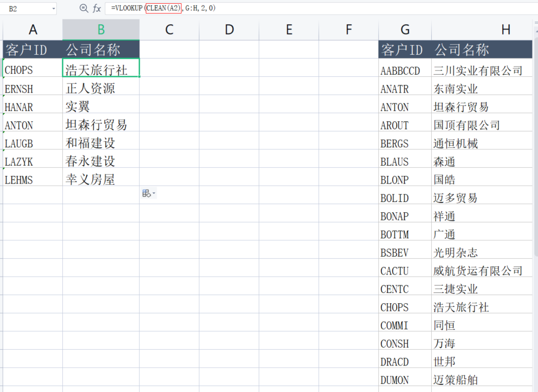Select column G header
538x392 pixels.
[405, 30]
